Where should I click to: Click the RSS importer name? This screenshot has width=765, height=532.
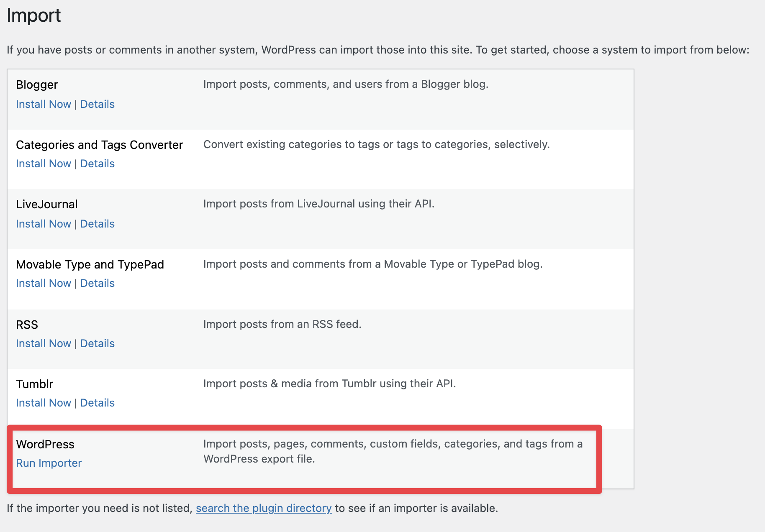[26, 324]
